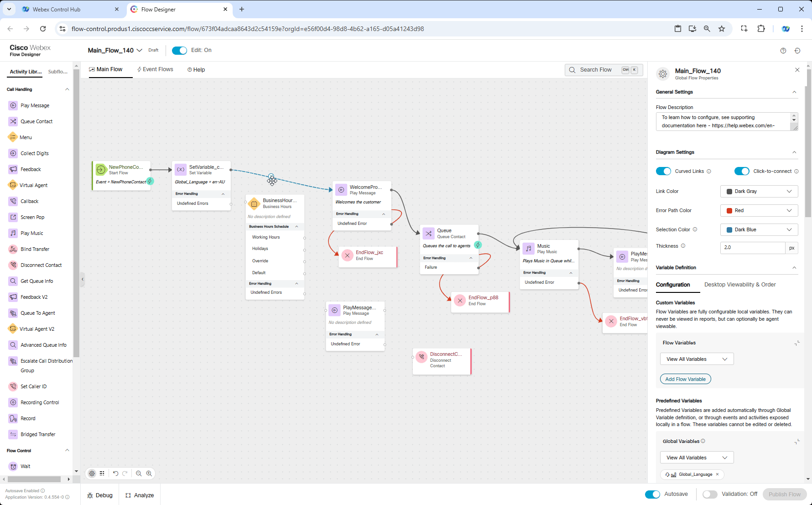Click the Debug button
Viewport: 812px width, 505px height.
(x=100, y=495)
